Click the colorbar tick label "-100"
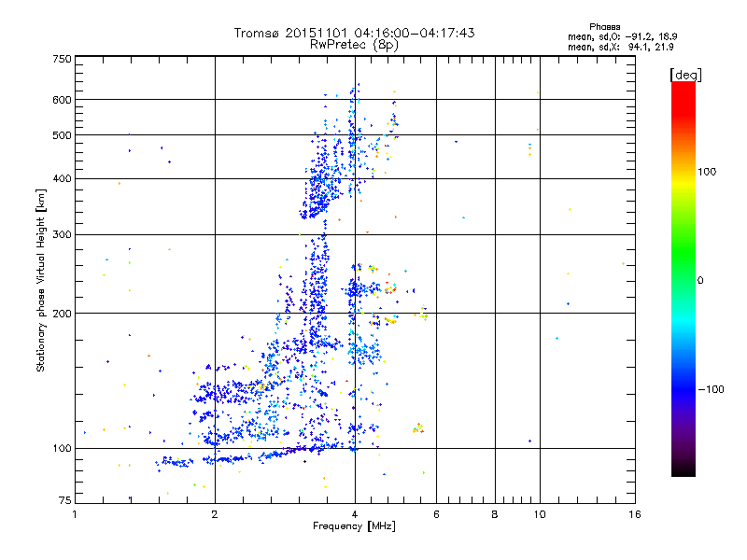Screen dimensions: 747x560 click(711, 389)
